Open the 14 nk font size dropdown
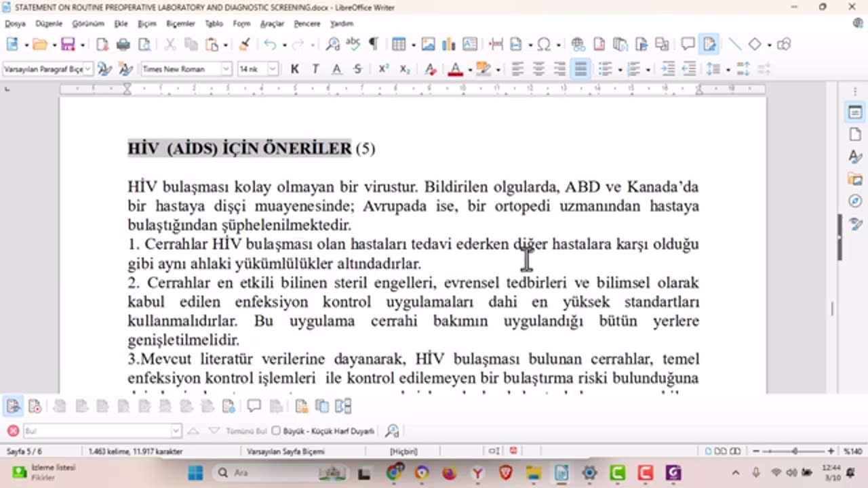 pyautogui.click(x=273, y=69)
